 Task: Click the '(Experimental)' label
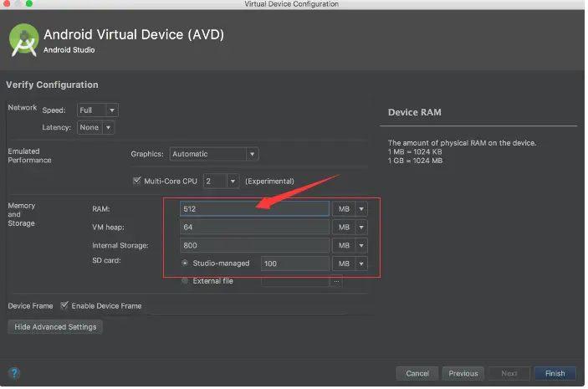[x=269, y=182]
